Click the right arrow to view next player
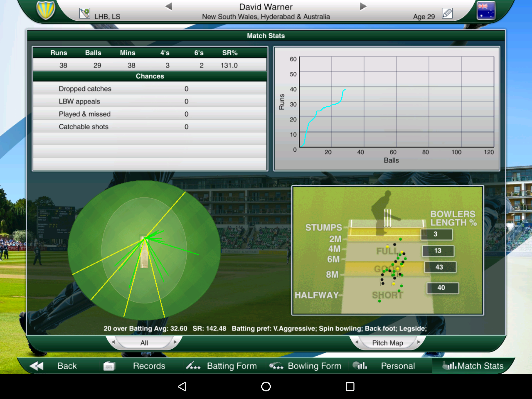This screenshot has height=399, width=532. coord(363,7)
